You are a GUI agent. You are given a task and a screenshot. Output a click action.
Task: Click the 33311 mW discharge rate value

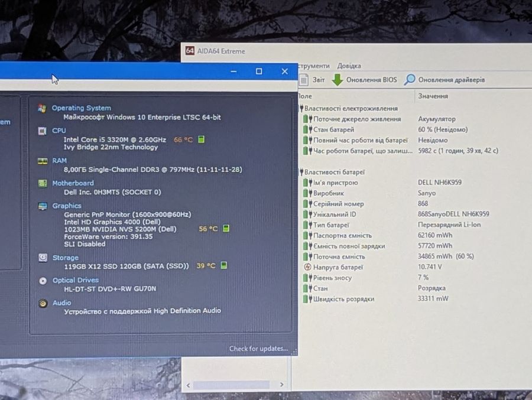433,298
